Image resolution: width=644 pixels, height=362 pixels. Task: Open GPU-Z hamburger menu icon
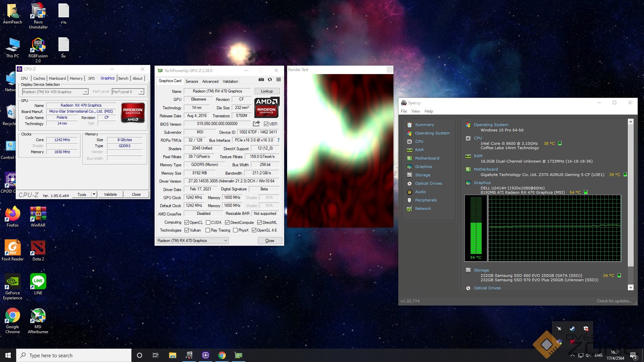pos(278,80)
